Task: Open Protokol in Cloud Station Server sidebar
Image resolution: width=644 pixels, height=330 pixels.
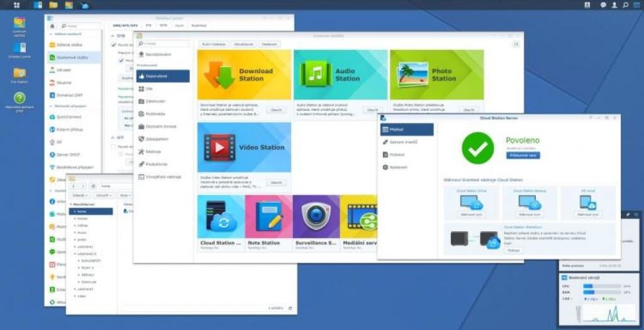Action: (x=407, y=155)
